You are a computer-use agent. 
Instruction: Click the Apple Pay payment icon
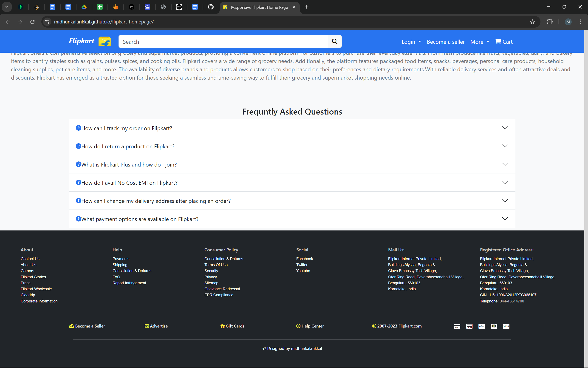pos(482,326)
